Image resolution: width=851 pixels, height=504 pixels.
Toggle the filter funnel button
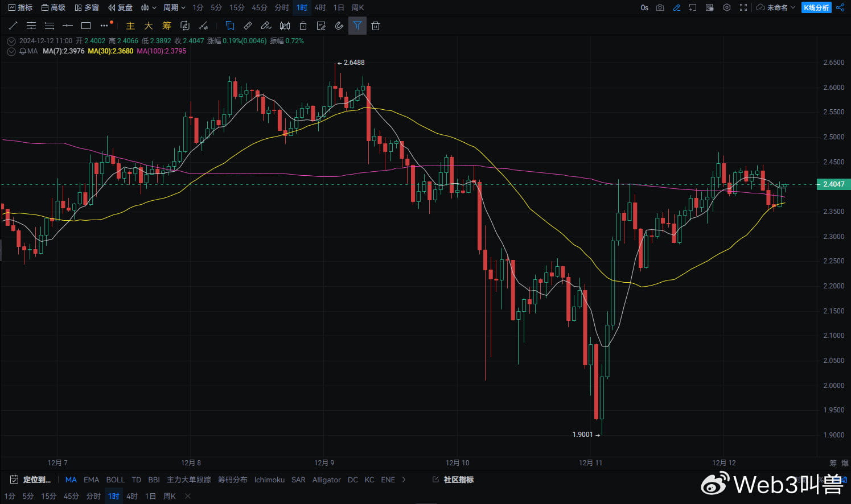pos(357,26)
